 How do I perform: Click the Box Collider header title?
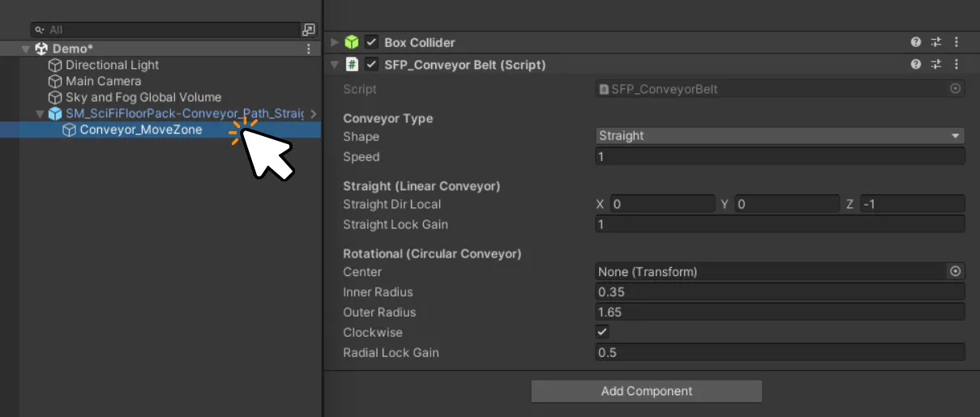click(420, 42)
